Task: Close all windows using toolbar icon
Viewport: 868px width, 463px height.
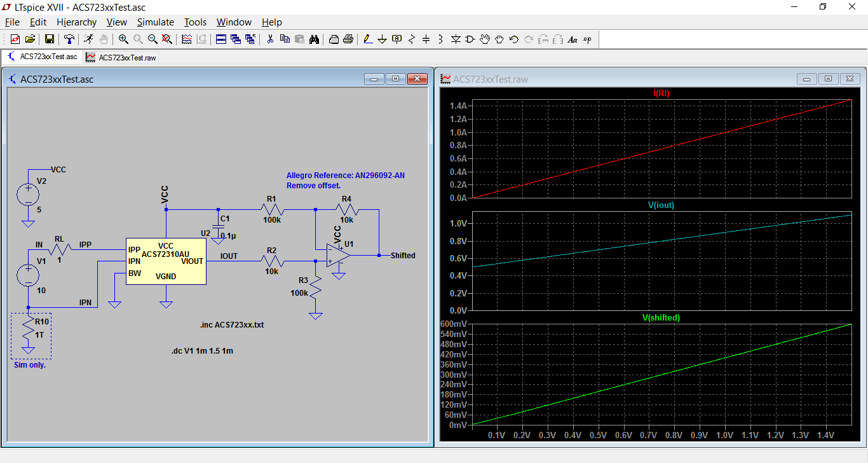Action: pyautogui.click(x=250, y=39)
